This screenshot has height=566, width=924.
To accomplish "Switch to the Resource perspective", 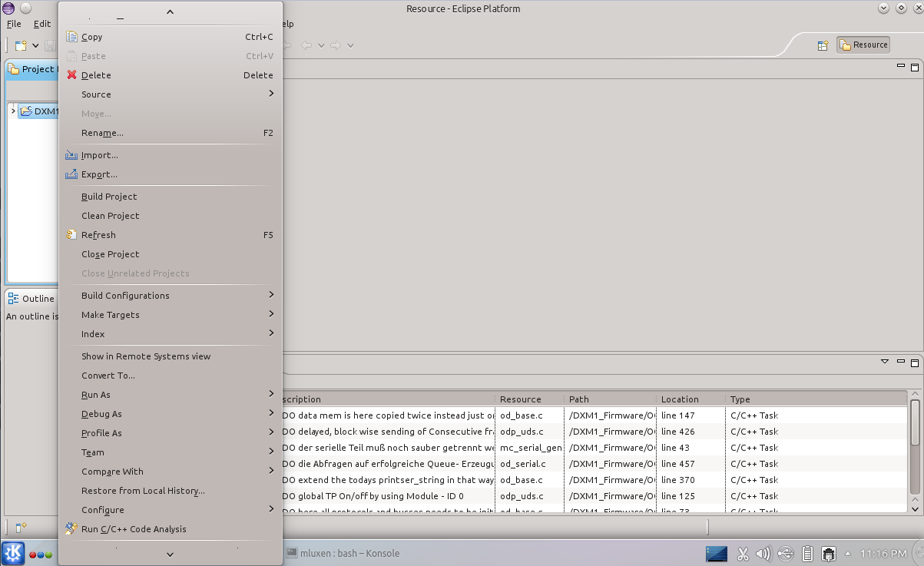I will click(863, 45).
